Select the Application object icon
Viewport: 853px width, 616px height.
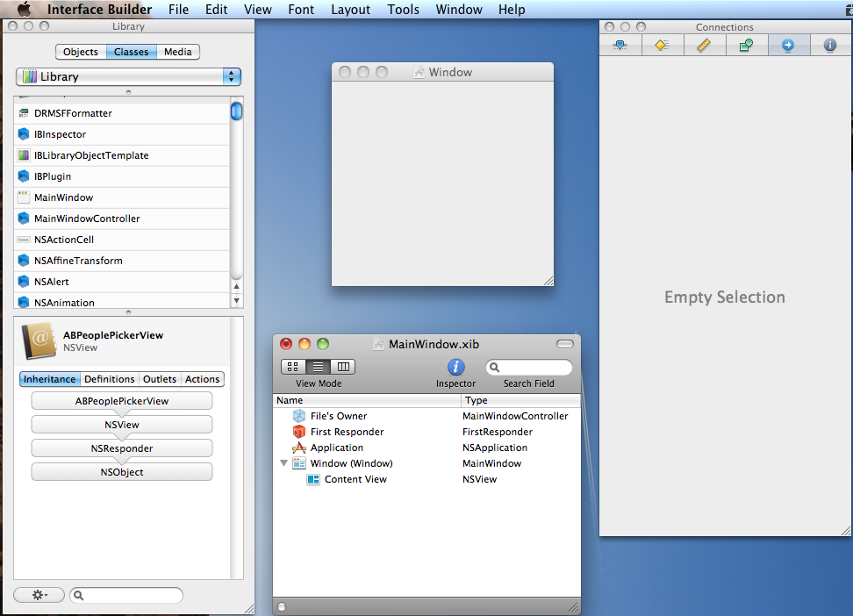coord(299,448)
